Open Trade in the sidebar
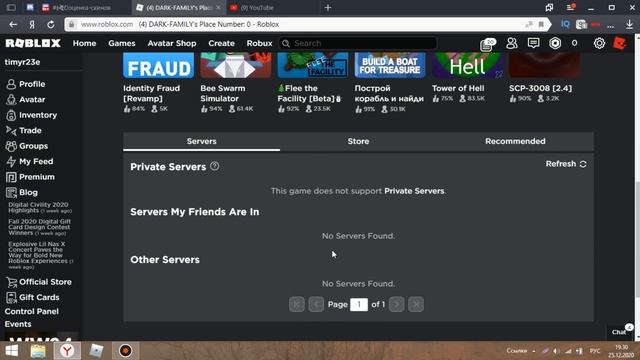The width and height of the screenshot is (640, 360). click(24, 131)
